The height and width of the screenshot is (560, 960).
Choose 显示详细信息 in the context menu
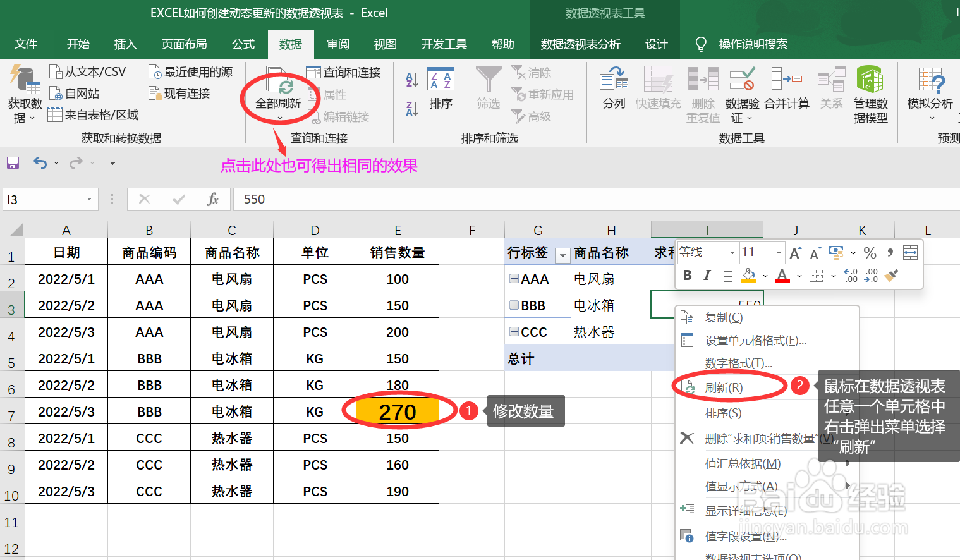767,511
